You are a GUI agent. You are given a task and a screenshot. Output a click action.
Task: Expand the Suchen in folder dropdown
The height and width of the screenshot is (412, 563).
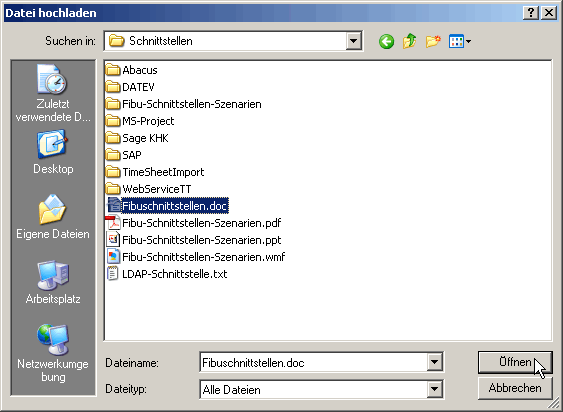(x=353, y=41)
